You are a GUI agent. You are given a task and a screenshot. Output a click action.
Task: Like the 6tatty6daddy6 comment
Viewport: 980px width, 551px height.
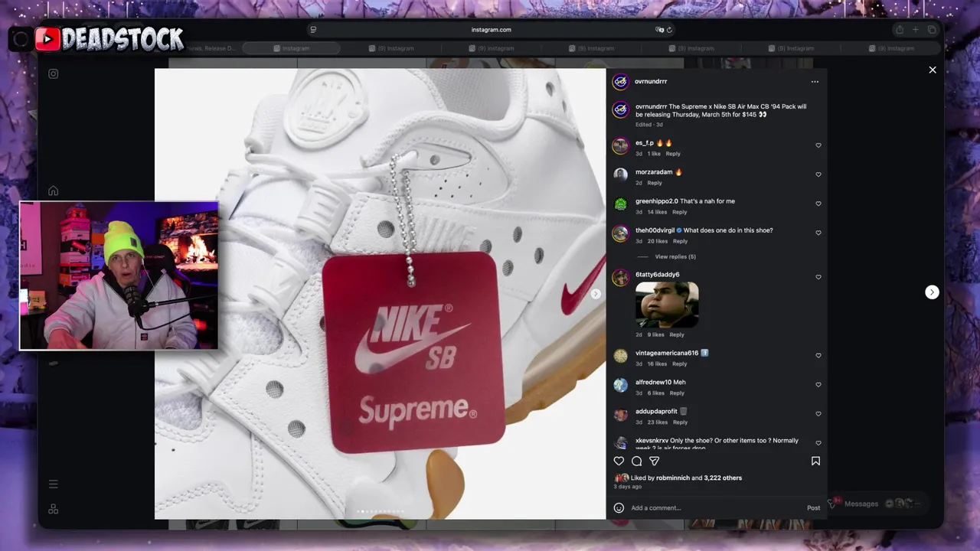tap(818, 277)
